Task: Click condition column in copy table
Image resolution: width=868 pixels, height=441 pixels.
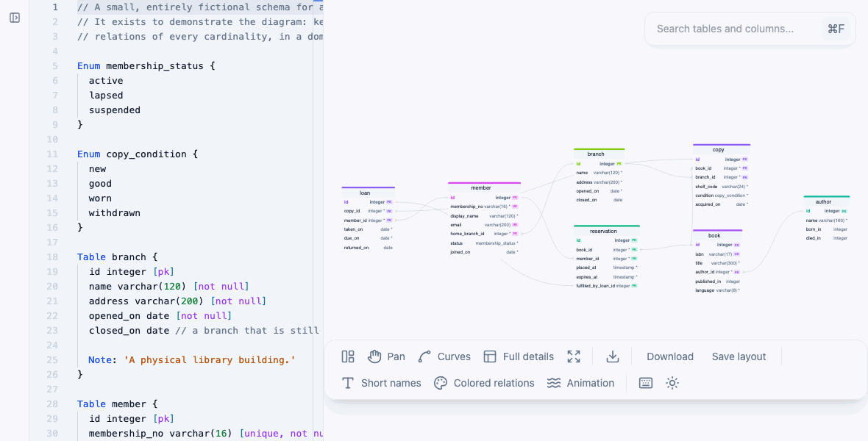Action: [x=722, y=196]
